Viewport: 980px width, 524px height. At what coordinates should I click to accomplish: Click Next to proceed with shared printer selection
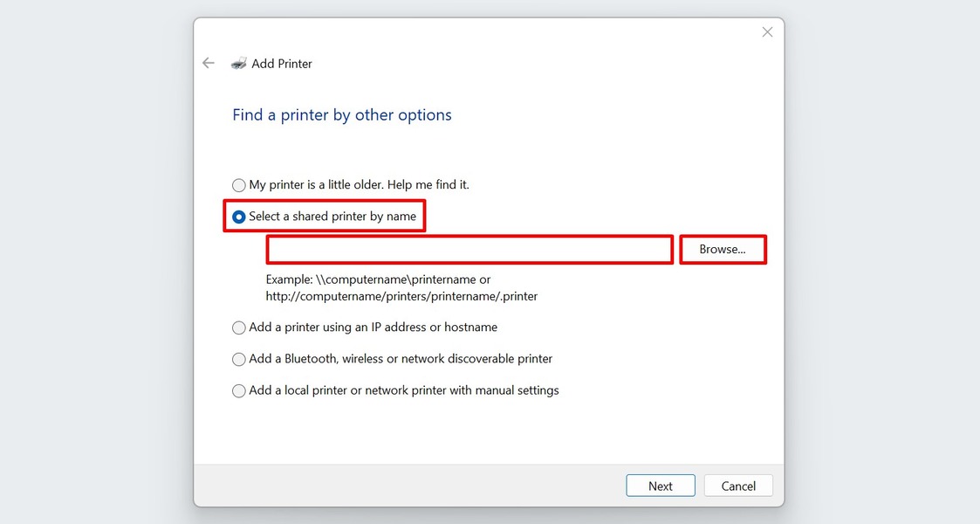click(x=660, y=486)
